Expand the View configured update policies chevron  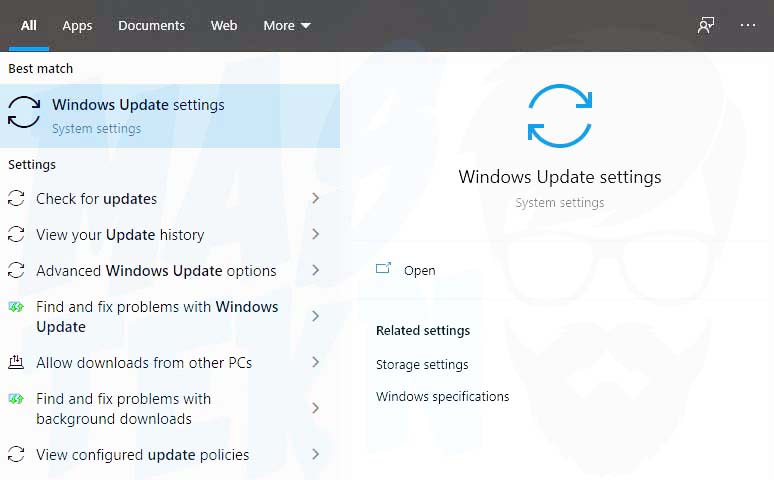tap(315, 454)
